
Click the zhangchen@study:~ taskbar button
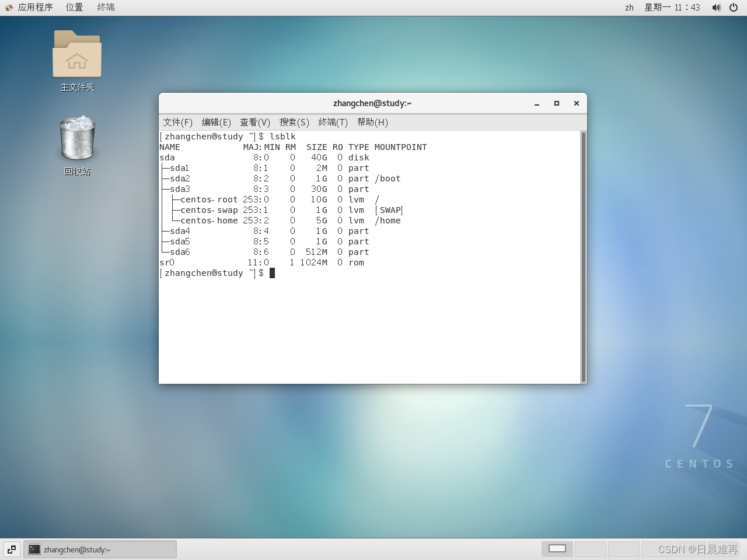99,549
